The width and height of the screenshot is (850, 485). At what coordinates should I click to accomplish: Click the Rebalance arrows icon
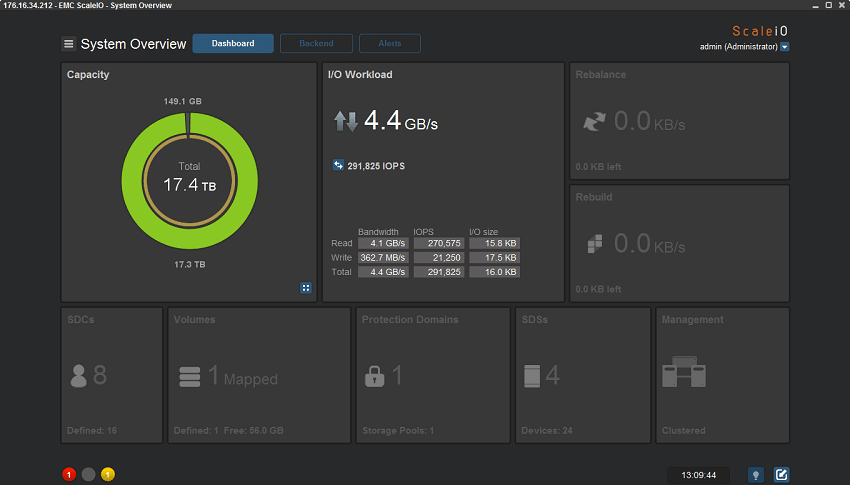pos(594,121)
